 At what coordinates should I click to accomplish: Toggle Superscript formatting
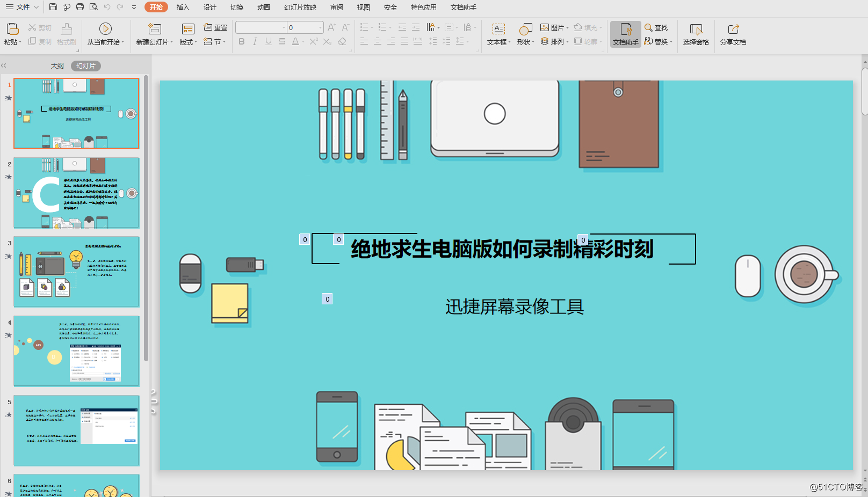(x=314, y=41)
